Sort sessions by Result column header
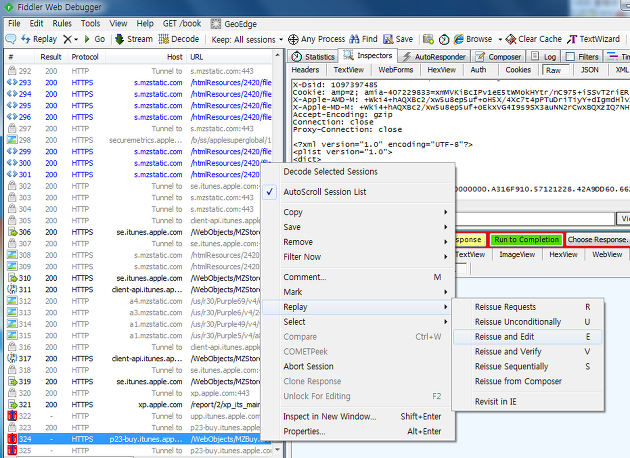630x458 pixels. [x=51, y=57]
